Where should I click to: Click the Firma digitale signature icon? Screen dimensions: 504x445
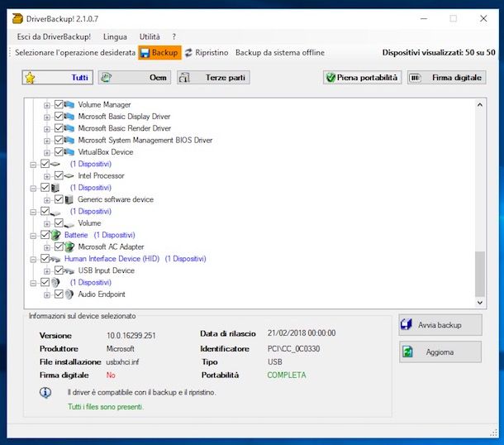pos(416,78)
